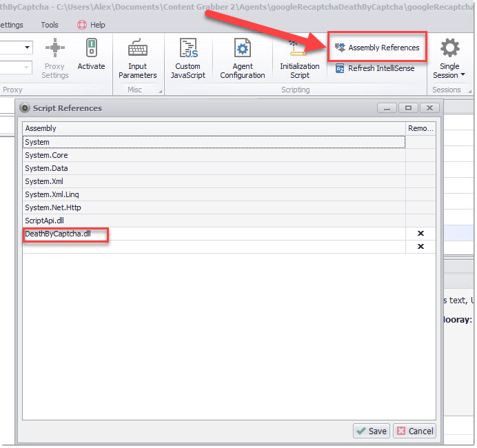Open the Custom JavaScript editor
The image size is (477, 448).
pyautogui.click(x=188, y=58)
